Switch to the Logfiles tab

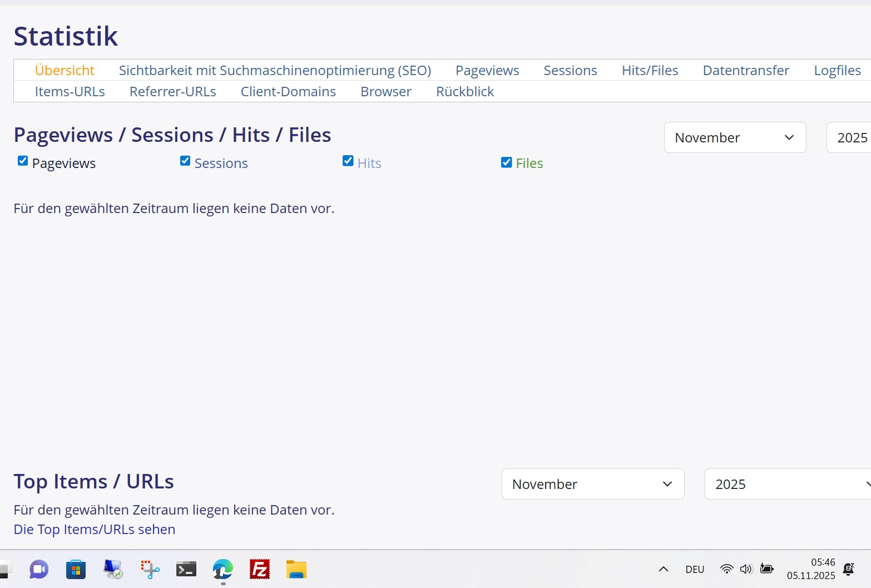837,71
